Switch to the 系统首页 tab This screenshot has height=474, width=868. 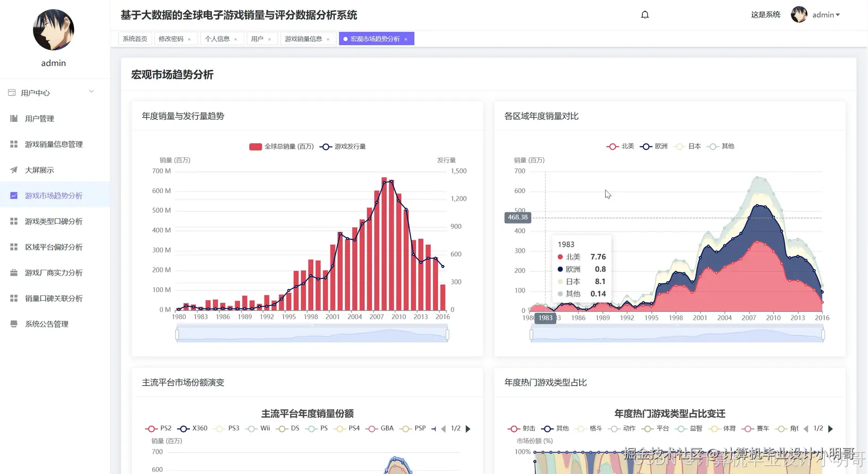click(x=135, y=39)
